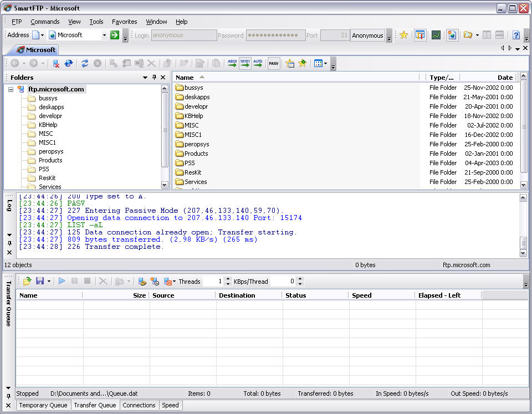Open the tab list dropdown arrow
The image size is (532, 414).
point(518,49)
